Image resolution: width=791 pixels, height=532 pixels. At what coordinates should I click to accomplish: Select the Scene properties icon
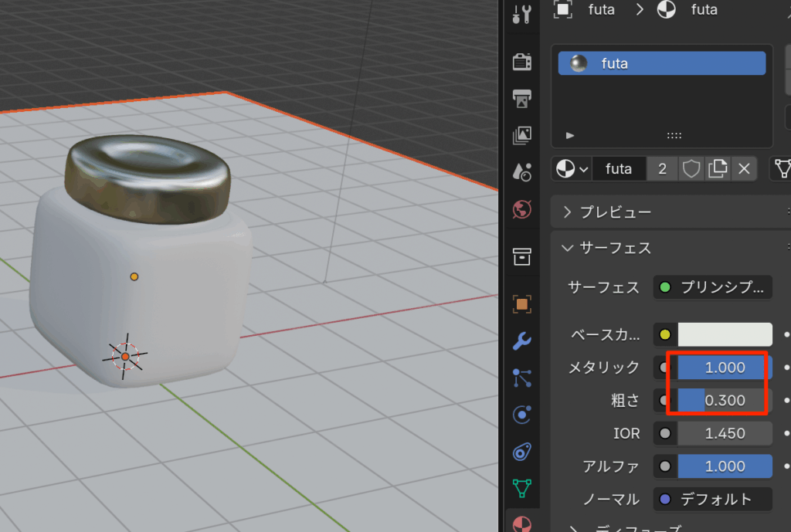[x=522, y=173]
